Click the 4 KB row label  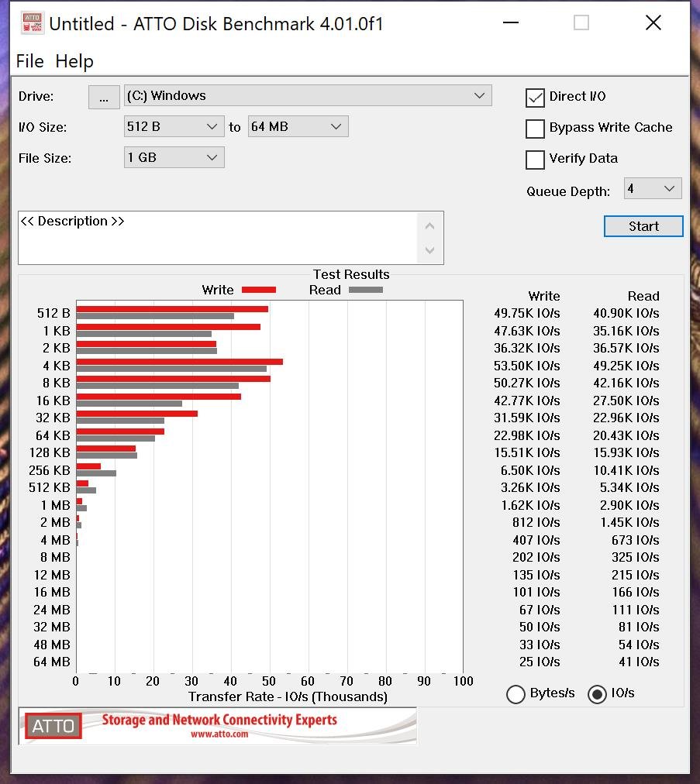(x=57, y=366)
